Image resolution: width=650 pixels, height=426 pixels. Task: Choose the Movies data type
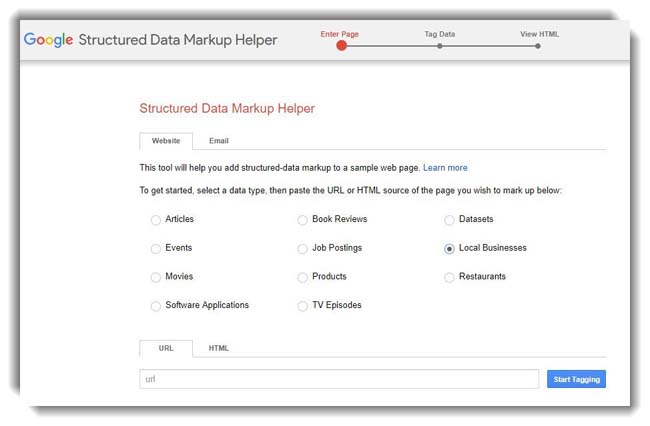(x=156, y=277)
